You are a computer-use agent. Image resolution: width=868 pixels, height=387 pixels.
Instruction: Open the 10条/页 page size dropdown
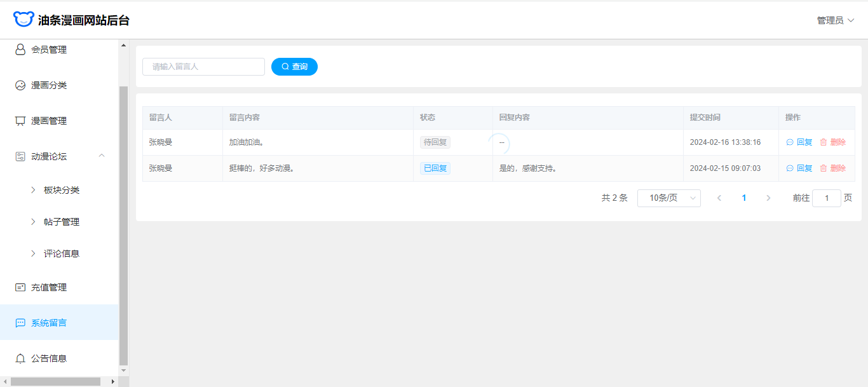[x=668, y=198]
